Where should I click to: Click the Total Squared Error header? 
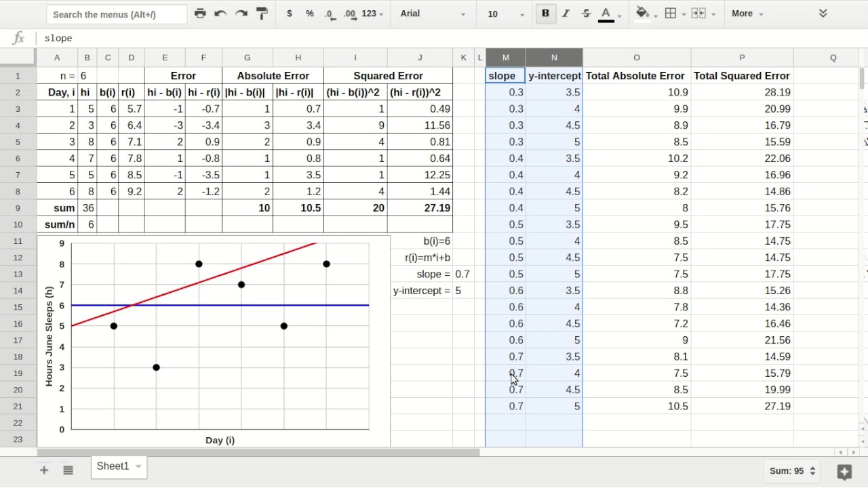pos(742,76)
